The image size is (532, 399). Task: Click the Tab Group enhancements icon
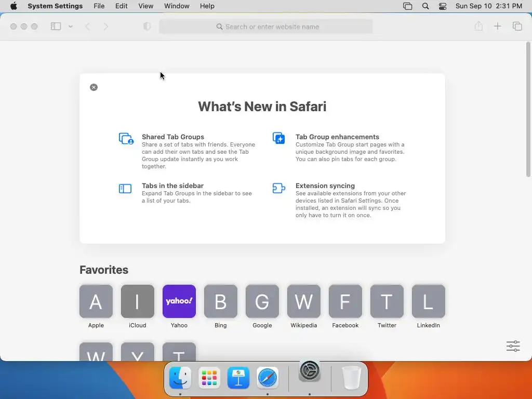pos(279,138)
